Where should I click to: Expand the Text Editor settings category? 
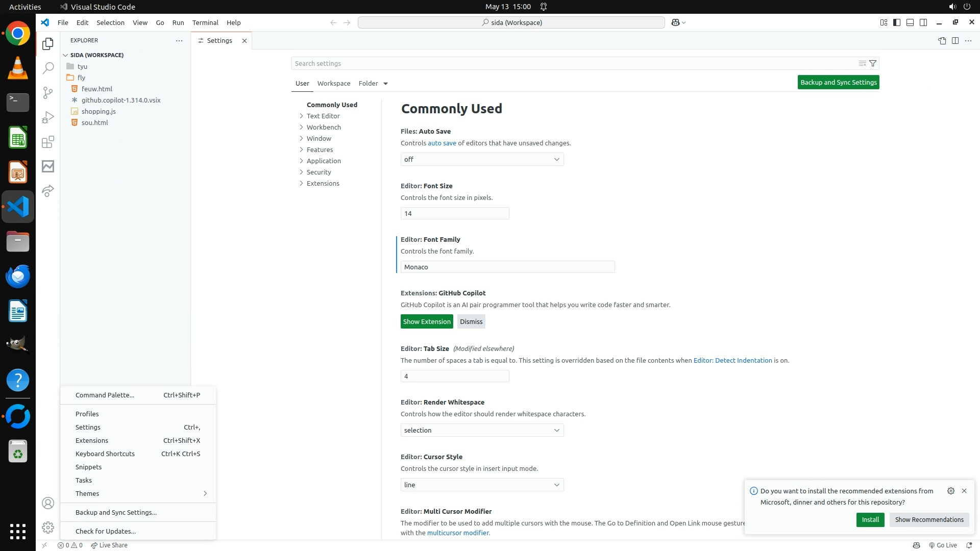pos(323,116)
